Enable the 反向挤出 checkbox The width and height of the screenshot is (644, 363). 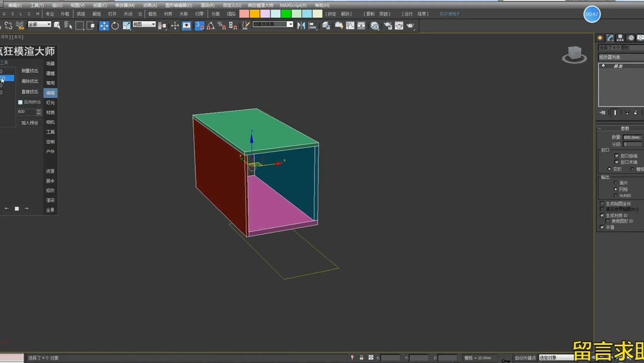pos(19,102)
